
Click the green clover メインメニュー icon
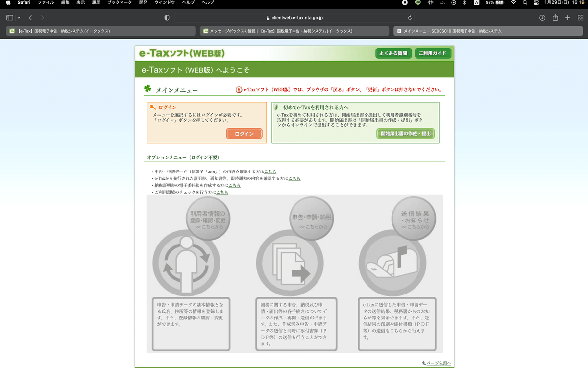pos(147,89)
